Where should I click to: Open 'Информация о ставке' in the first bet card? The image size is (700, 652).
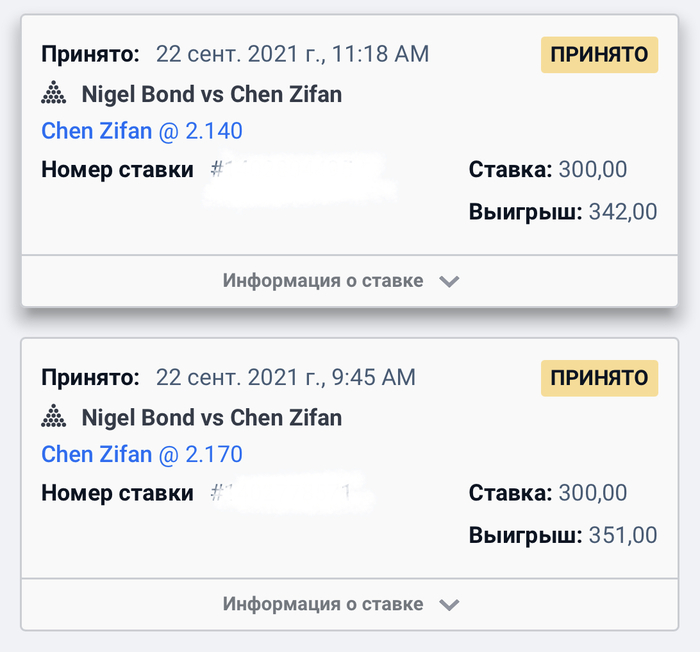(323, 281)
